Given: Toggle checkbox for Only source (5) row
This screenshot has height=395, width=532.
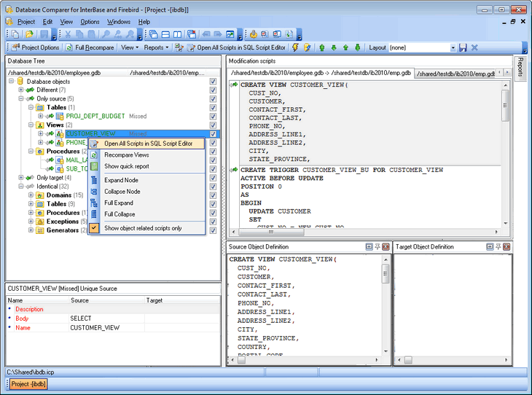Looking at the screenshot, I should tap(213, 99).
